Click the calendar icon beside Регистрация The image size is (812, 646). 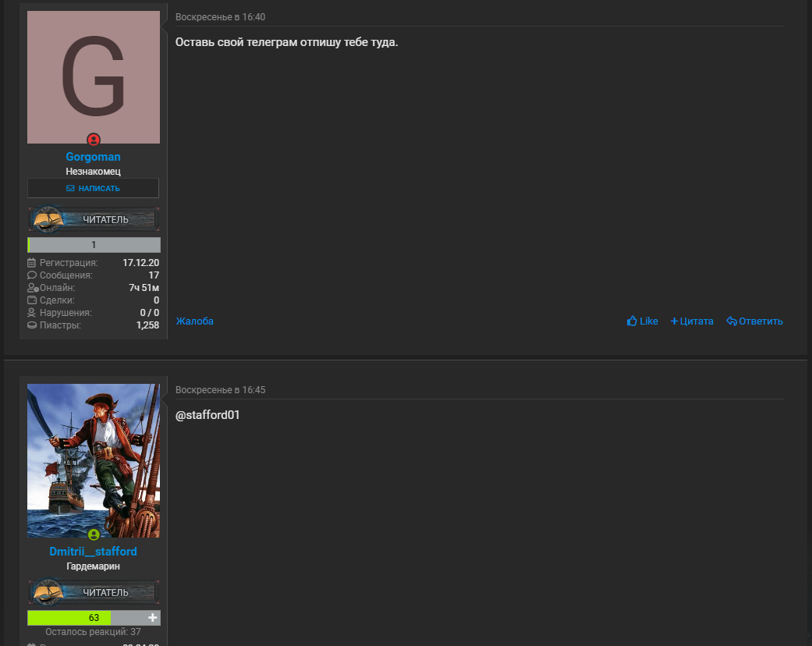31,263
